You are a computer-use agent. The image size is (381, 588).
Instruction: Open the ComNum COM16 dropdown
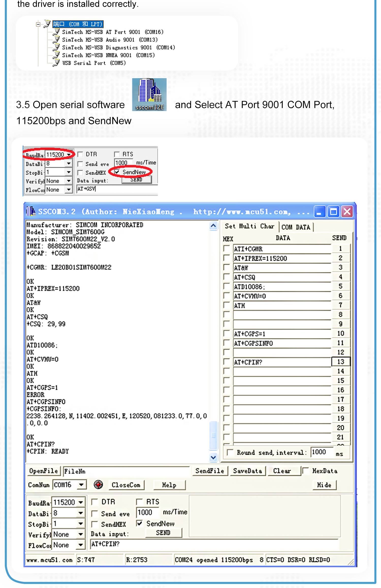81,485
